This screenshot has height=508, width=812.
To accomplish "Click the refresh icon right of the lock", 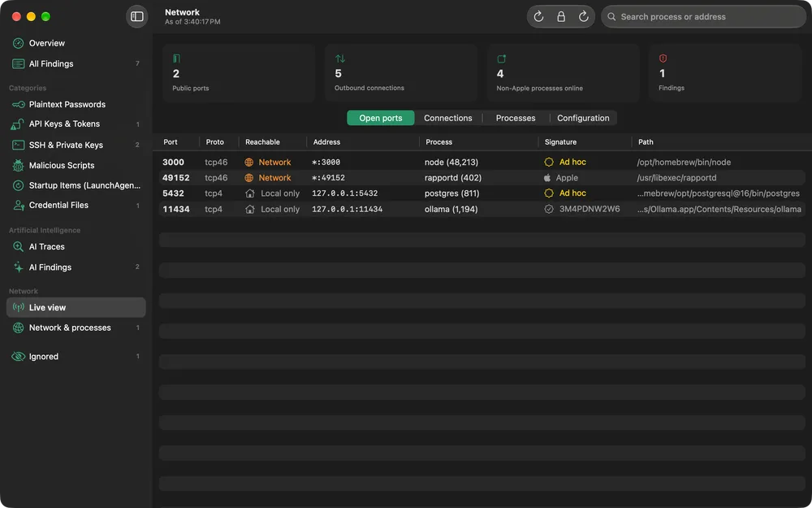I will tap(584, 16).
